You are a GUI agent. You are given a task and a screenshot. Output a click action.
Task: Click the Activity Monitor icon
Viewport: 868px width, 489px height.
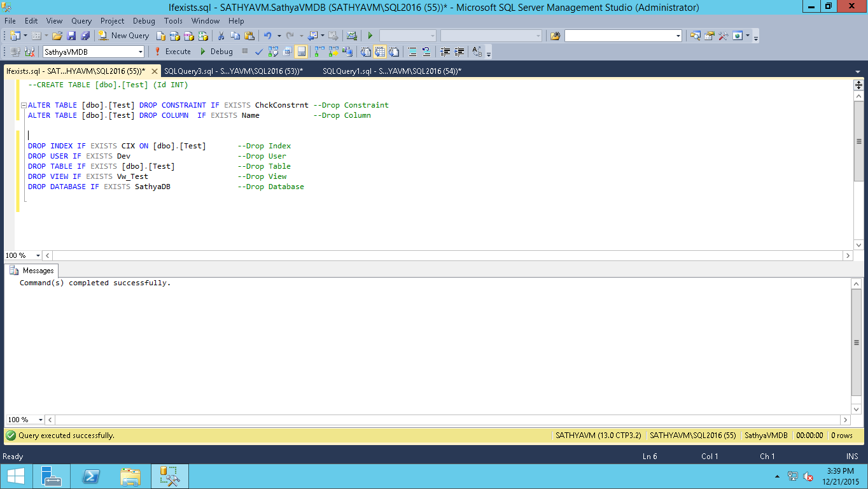click(351, 36)
